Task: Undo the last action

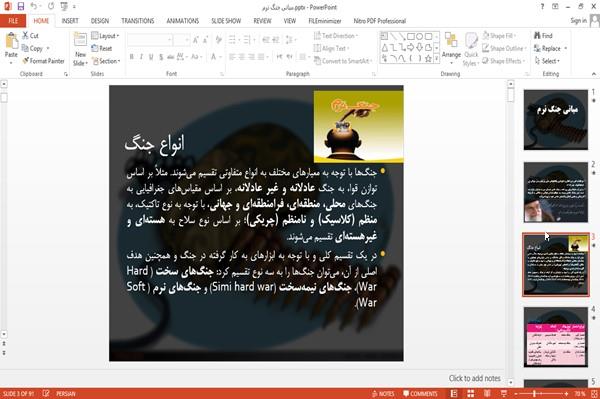Action: [34, 7]
